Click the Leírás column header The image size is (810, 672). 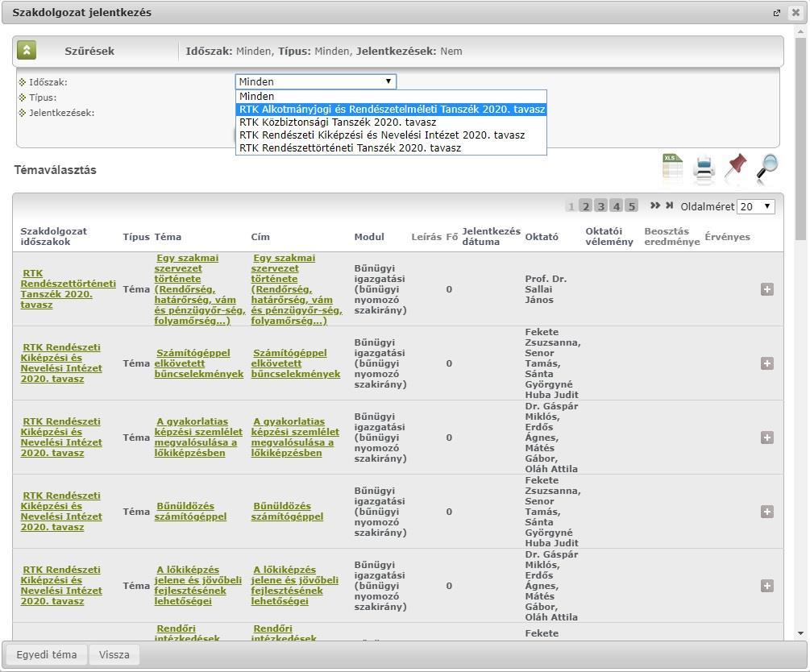pos(426,237)
